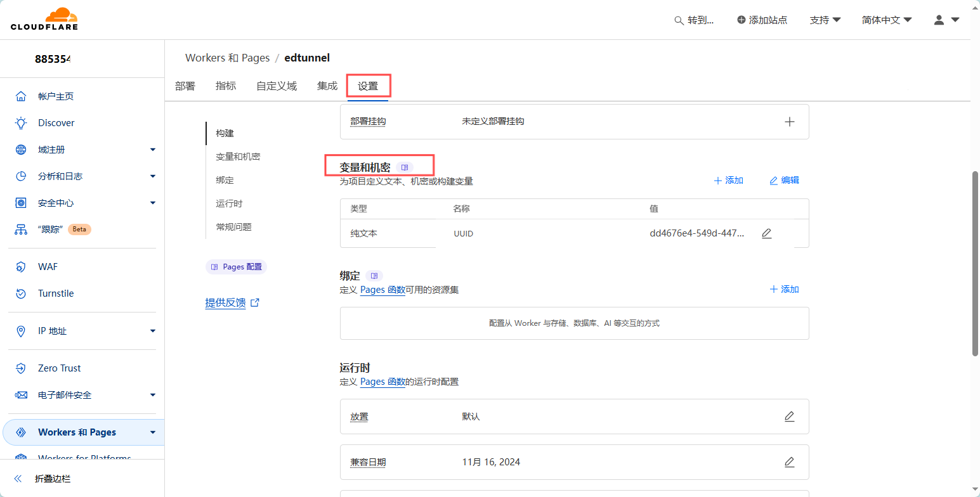Open the search magnifier 转到...

[694, 20]
